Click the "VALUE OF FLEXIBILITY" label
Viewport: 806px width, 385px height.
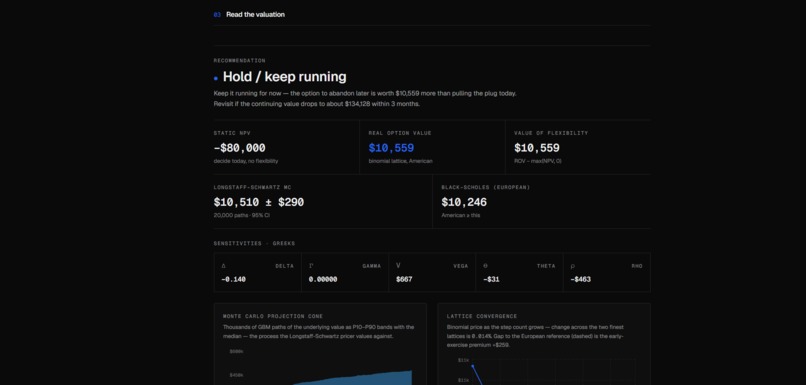[x=551, y=133]
